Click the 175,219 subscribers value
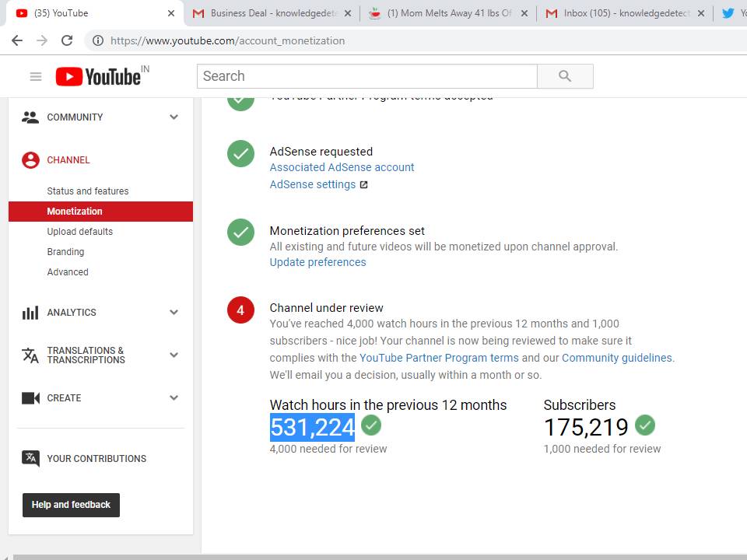747x560 pixels. pos(586,427)
